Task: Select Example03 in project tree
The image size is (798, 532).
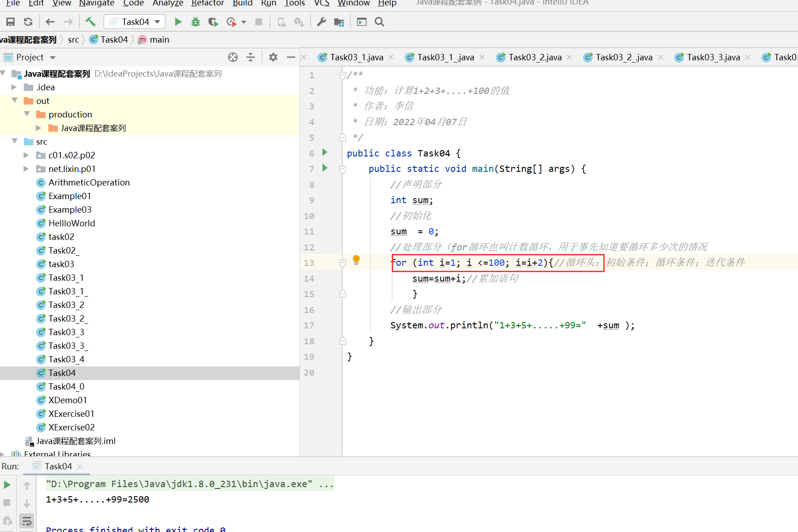Action: pyautogui.click(x=70, y=210)
